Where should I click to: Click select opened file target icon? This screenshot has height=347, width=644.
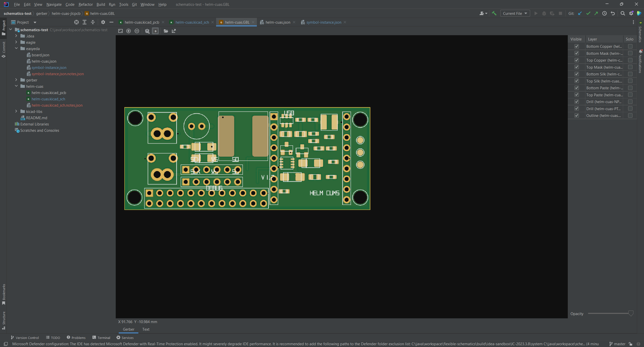pos(76,22)
